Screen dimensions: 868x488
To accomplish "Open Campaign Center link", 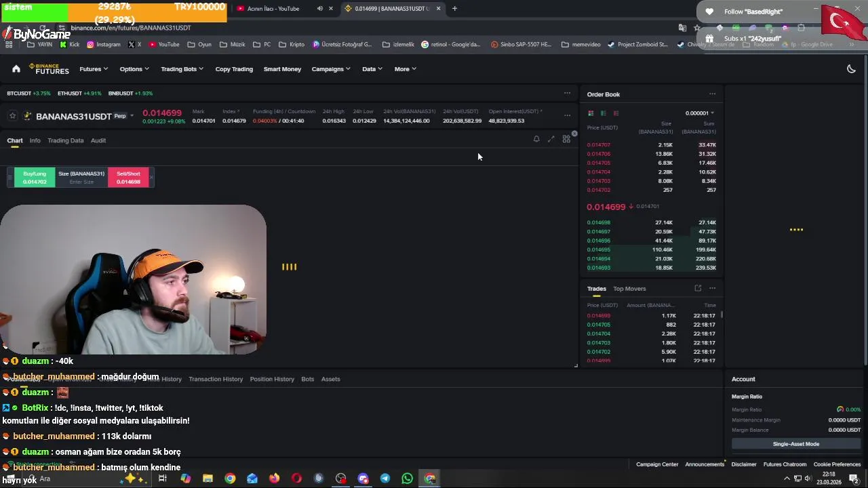I will pos(657,464).
